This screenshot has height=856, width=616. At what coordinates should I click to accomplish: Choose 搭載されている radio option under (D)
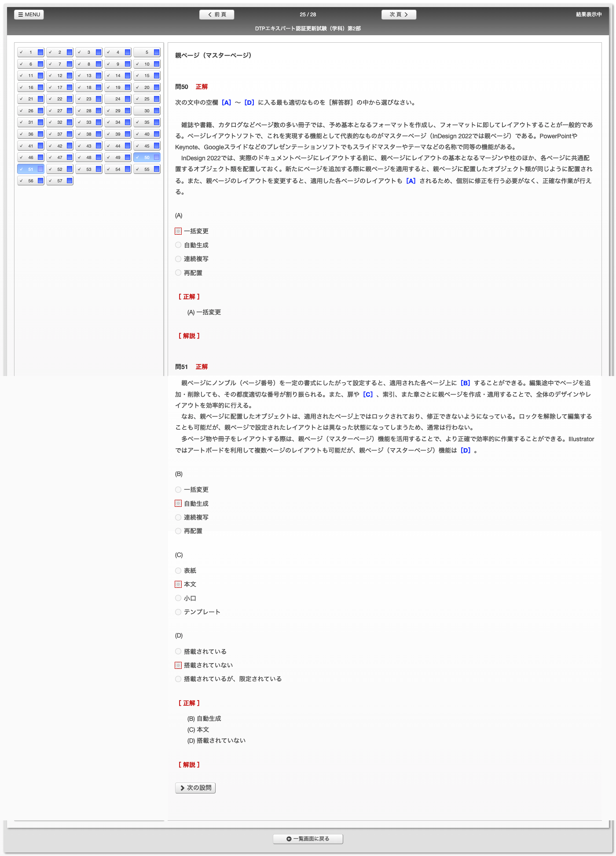[x=178, y=652]
